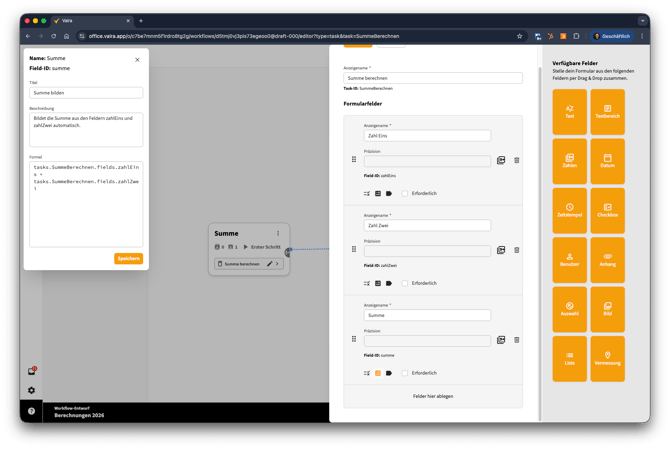Open the Geschäftlich profile button
The width and height of the screenshot is (670, 449).
[612, 36]
